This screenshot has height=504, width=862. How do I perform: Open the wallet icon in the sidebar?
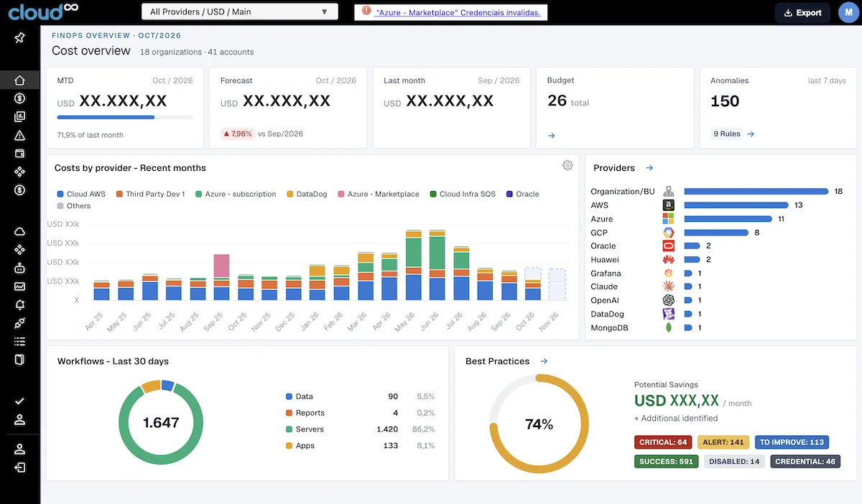(x=20, y=154)
